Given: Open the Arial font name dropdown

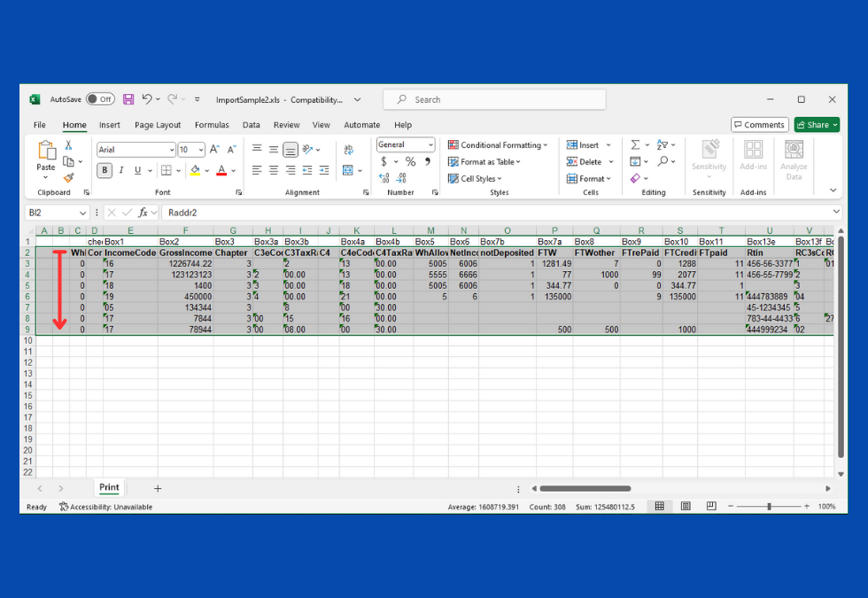Looking at the screenshot, I should tap(136, 150).
